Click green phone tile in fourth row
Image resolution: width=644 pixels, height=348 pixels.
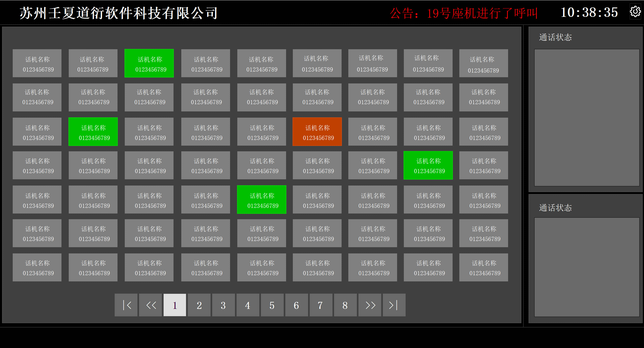[x=428, y=166]
